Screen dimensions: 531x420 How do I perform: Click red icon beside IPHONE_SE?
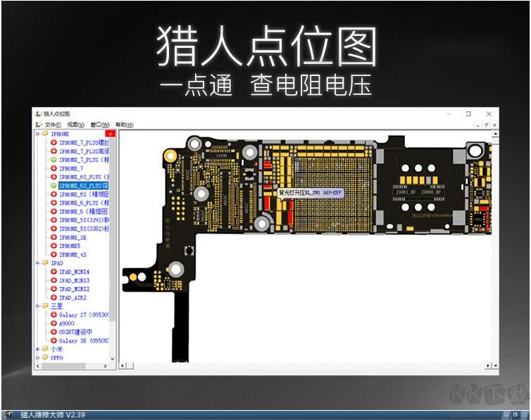[54, 238]
